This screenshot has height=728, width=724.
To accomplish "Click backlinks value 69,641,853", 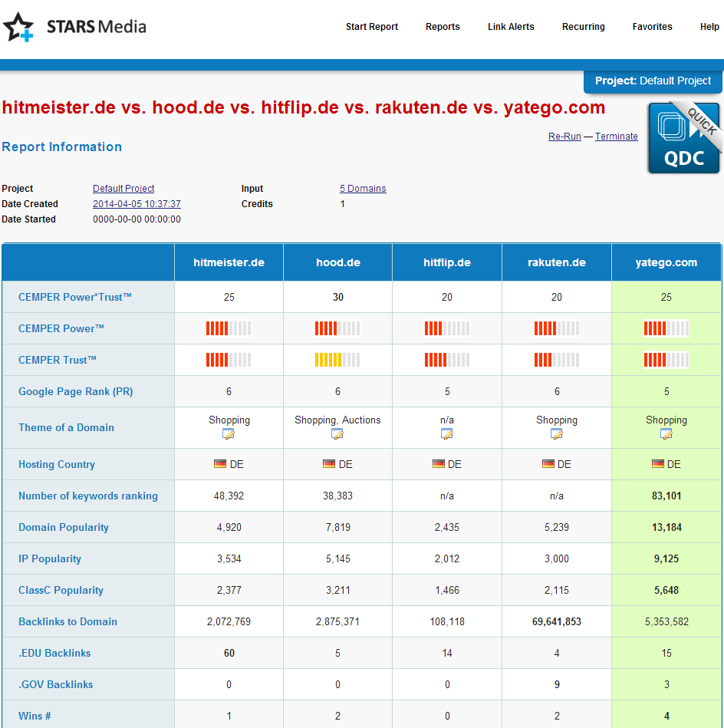I will click(x=557, y=621).
